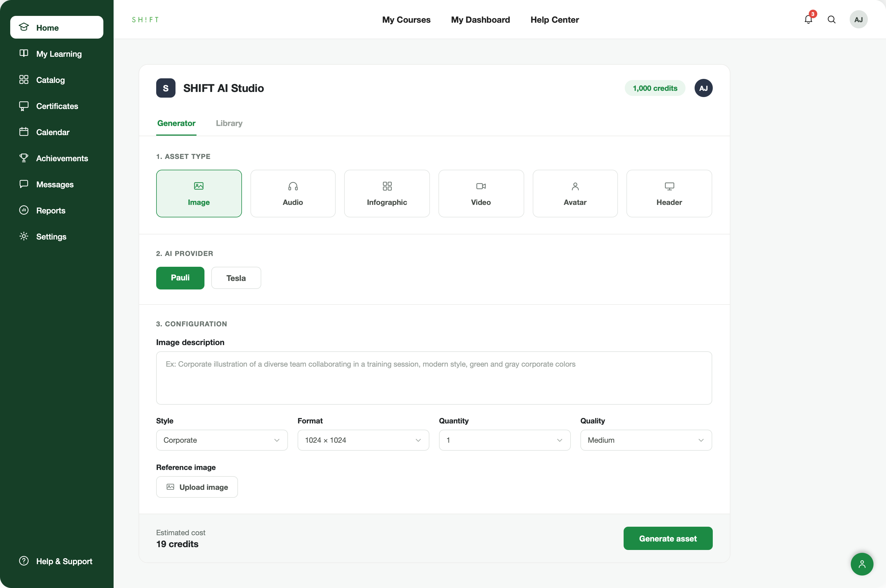Open Achievements in sidebar
Image resolution: width=886 pixels, height=588 pixels.
pyautogui.click(x=57, y=158)
